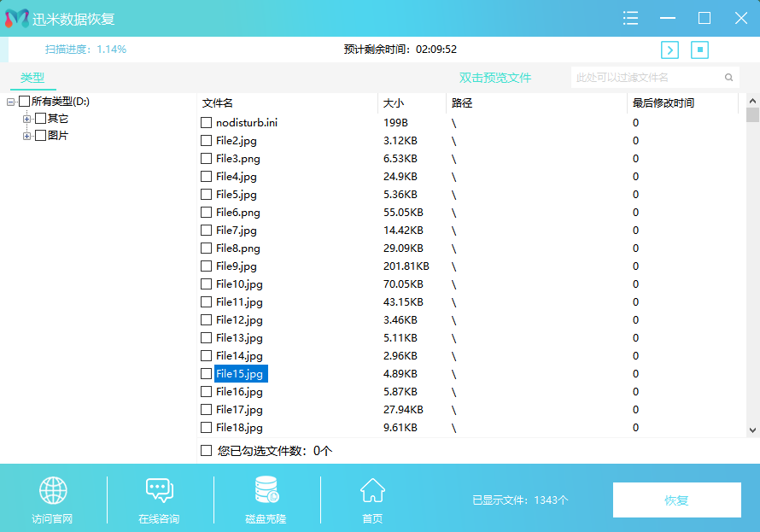Screen dimensions: 760x532
Task: Expand the 其它 tree node
Action: pyautogui.click(x=27, y=119)
